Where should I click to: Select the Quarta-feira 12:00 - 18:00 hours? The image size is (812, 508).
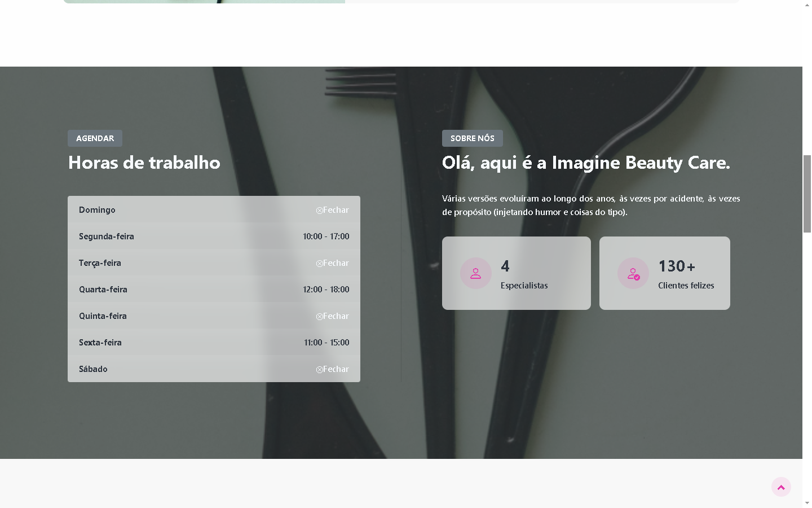[x=326, y=290]
